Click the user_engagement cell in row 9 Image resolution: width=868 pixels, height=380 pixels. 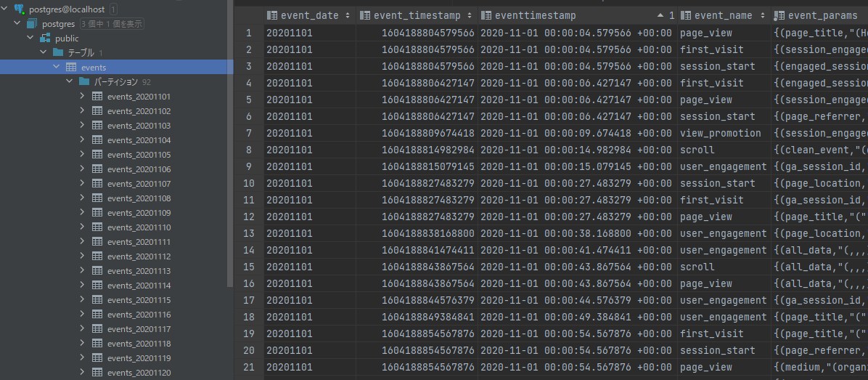click(x=724, y=166)
